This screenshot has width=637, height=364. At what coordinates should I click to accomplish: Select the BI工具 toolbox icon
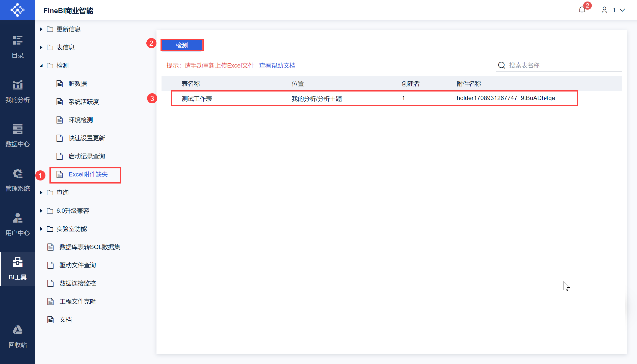(x=17, y=269)
